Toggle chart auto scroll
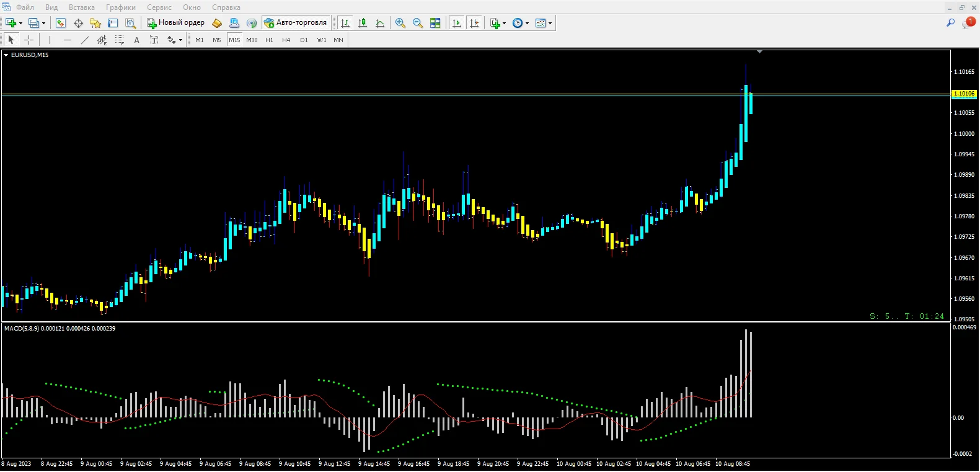 pos(457,23)
